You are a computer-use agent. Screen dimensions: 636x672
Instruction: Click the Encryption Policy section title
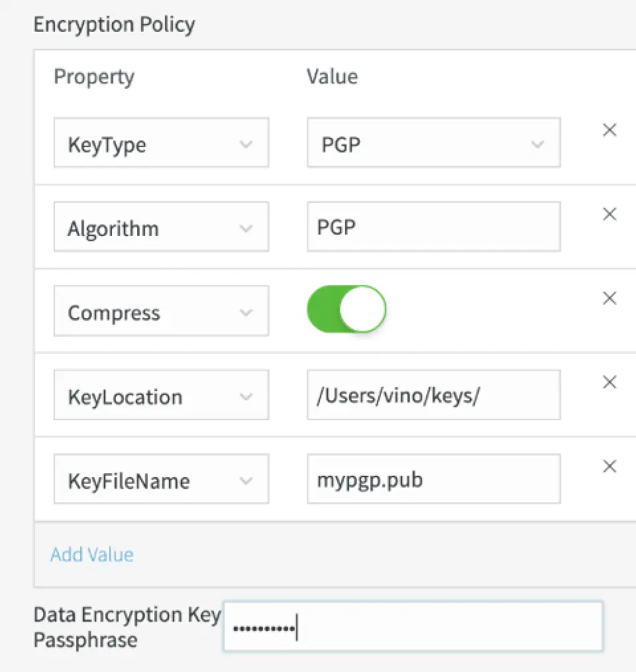point(114,25)
